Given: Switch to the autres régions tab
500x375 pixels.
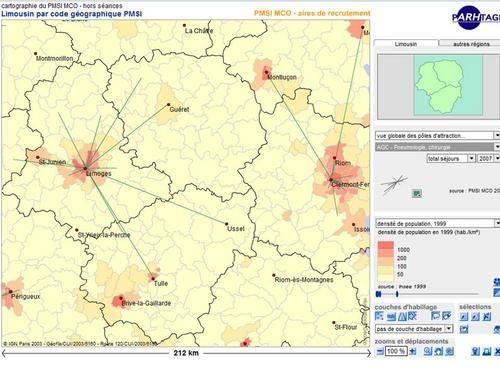Looking at the screenshot, I should pyautogui.click(x=471, y=44).
